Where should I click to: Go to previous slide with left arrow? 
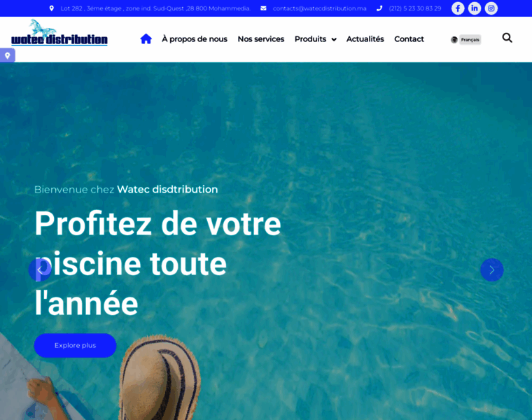point(40,270)
